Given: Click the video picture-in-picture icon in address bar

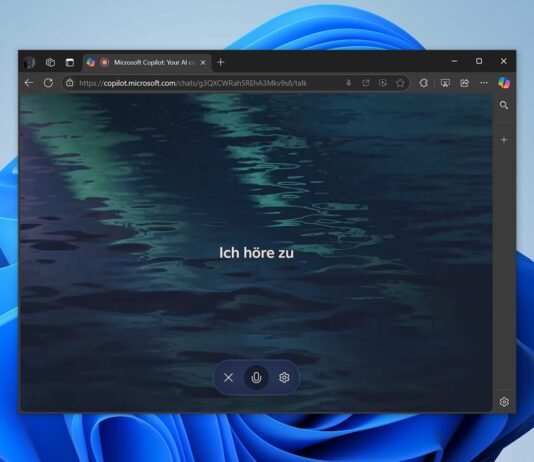Looking at the screenshot, I should pyautogui.click(x=383, y=83).
